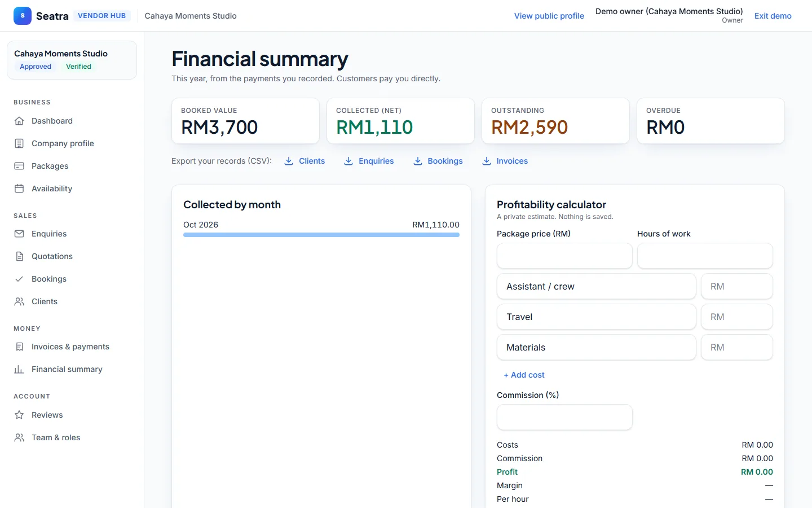Go to Invoices & payments
The height and width of the screenshot is (508, 812).
coord(72,347)
